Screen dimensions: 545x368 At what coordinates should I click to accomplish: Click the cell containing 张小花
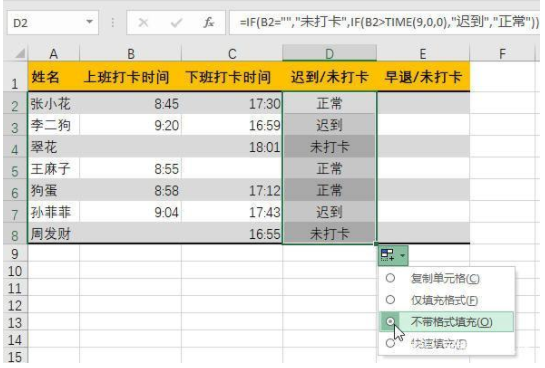tap(54, 103)
